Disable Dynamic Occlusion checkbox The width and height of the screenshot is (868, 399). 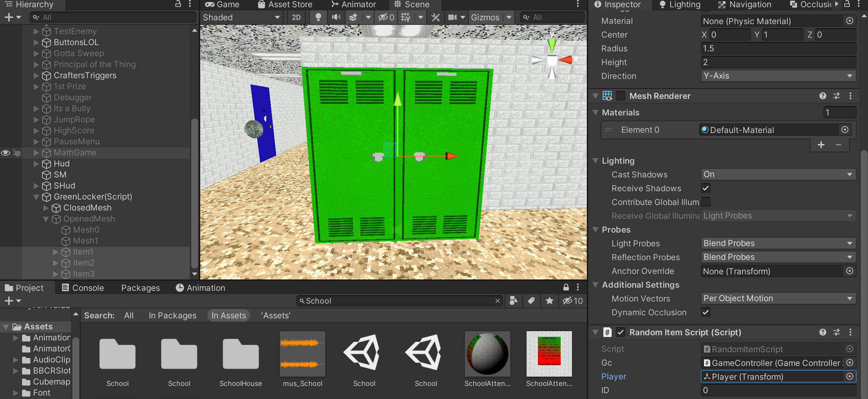pos(705,312)
